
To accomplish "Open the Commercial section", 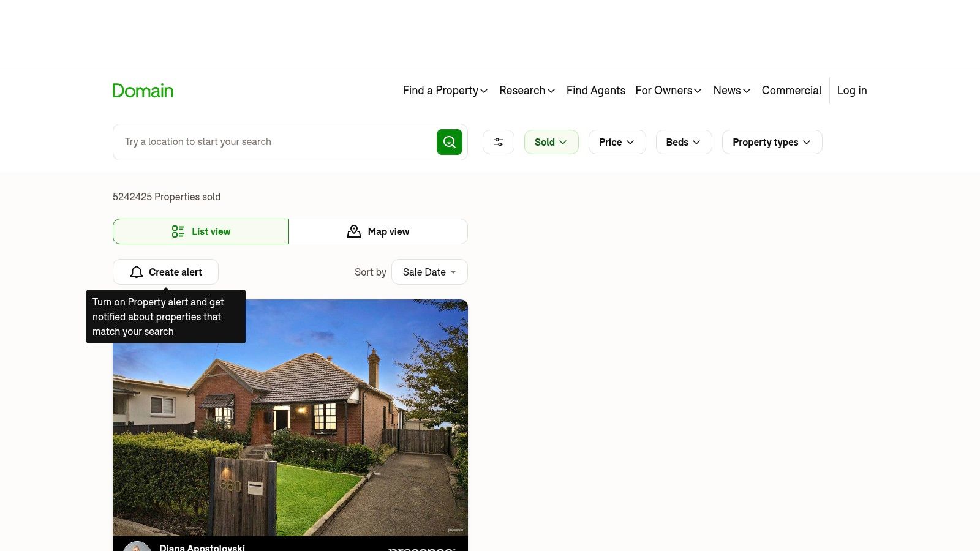I will click(x=791, y=90).
